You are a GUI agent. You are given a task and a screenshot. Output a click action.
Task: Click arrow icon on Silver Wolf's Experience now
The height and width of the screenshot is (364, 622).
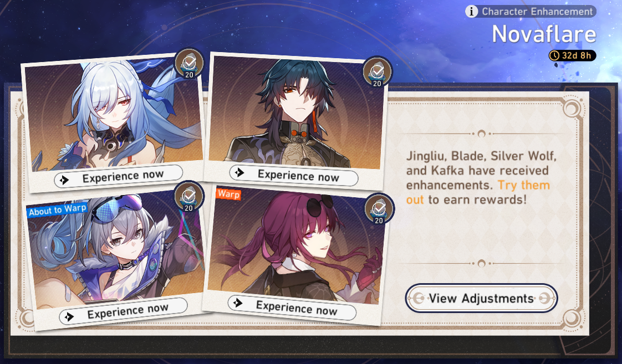click(x=69, y=316)
